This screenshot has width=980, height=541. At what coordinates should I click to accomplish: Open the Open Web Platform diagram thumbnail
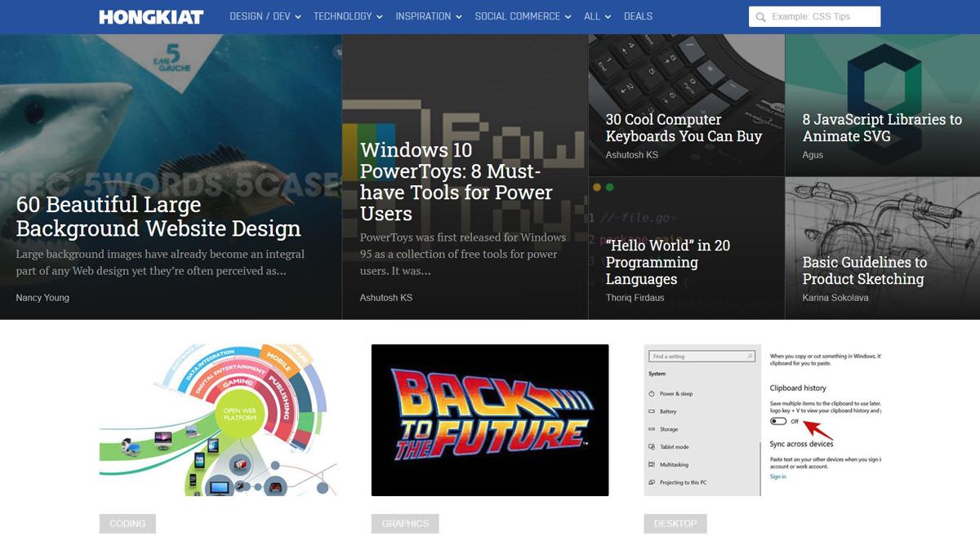click(218, 420)
